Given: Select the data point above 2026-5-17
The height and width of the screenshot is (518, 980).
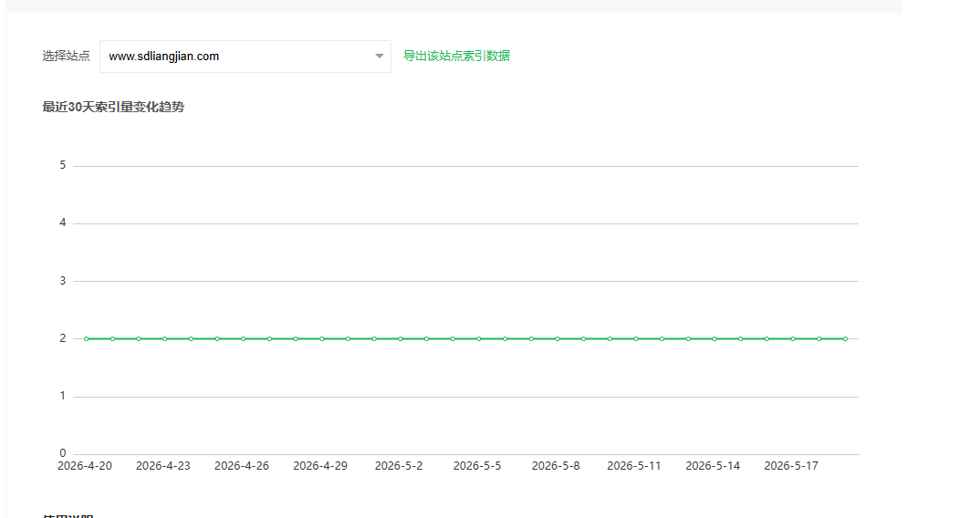Looking at the screenshot, I should click(x=793, y=338).
